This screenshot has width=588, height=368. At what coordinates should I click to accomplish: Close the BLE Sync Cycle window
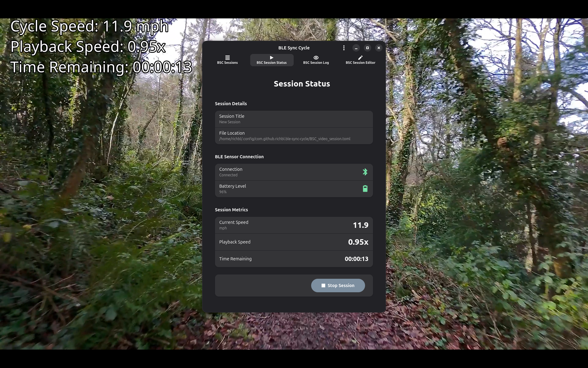[x=379, y=48]
